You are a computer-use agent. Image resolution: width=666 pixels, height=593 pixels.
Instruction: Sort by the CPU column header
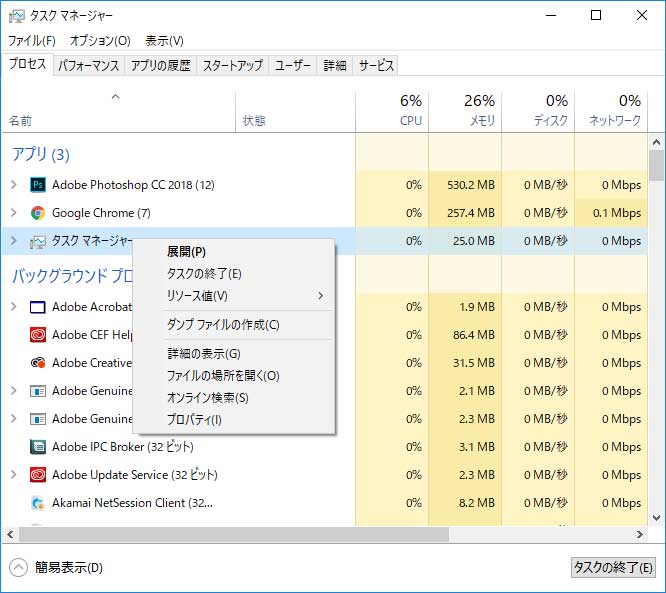(392, 111)
